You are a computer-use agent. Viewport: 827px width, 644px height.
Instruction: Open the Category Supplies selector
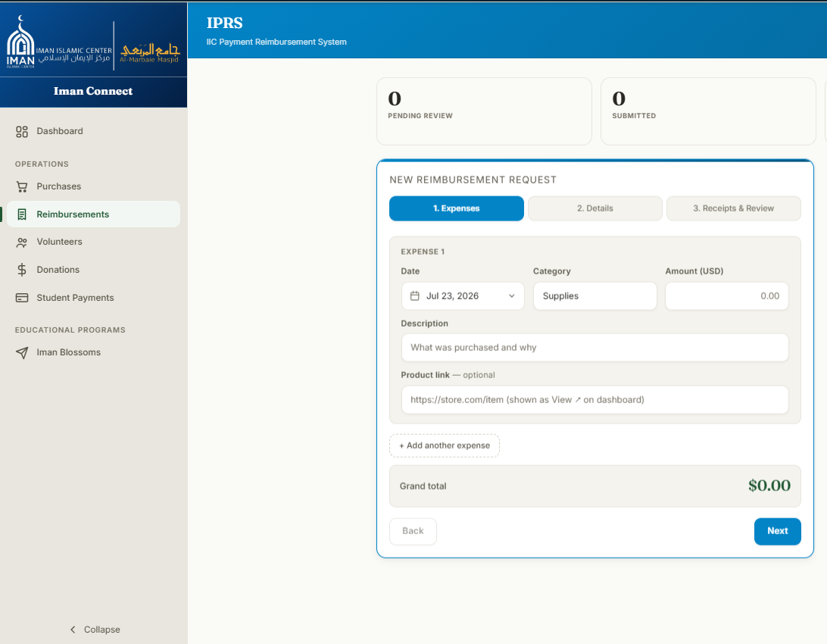595,296
